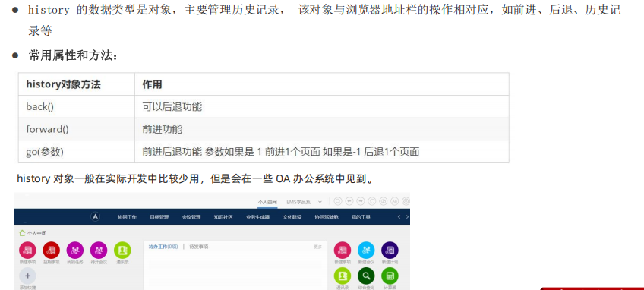Image resolution: width=644 pixels, height=290 pixels.
Task: Click the blue 新建会议 icon
Action: (x=366, y=251)
